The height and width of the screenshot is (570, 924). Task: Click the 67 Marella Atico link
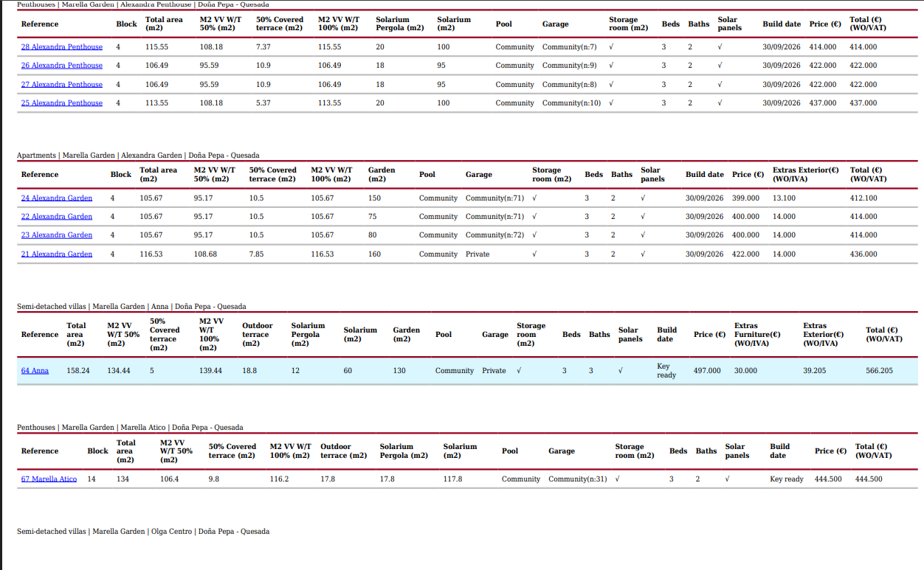click(x=49, y=479)
